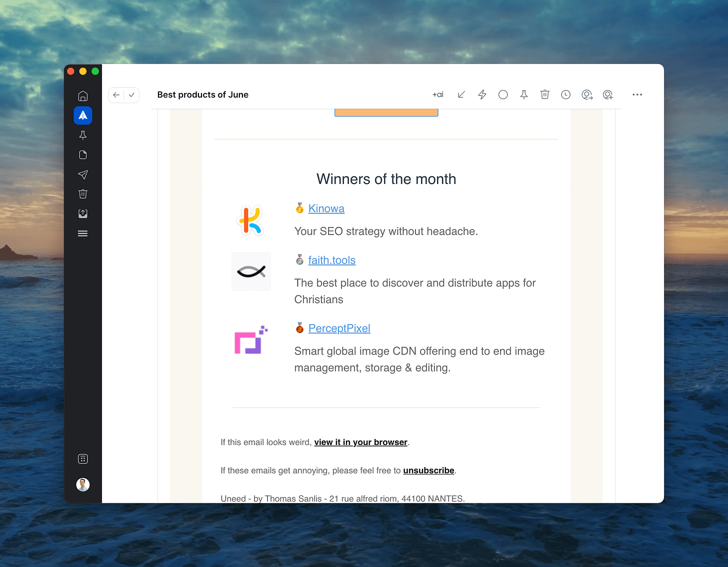Click the PerceptPixel pink logo image
This screenshot has width=728, height=567.
click(251, 340)
